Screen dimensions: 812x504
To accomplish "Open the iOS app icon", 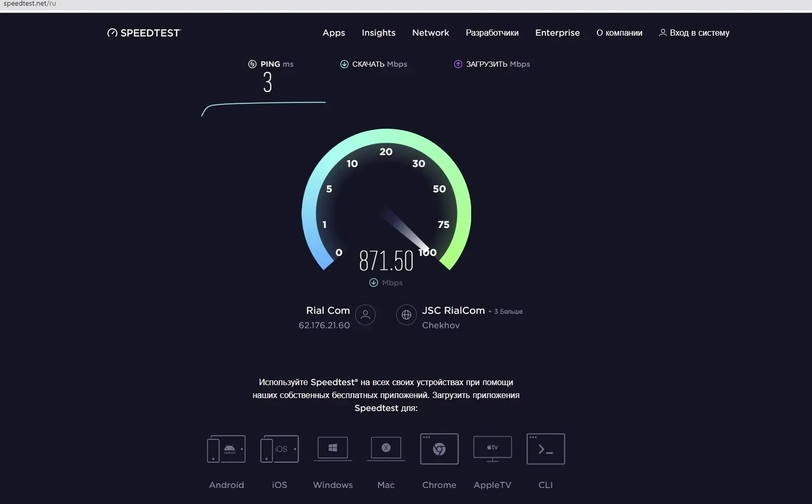I will pyautogui.click(x=279, y=449).
